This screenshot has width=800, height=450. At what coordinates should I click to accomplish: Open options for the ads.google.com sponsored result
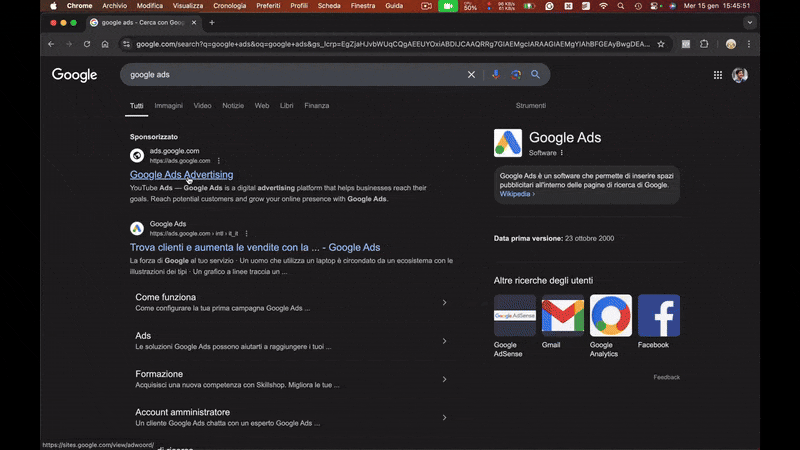(x=219, y=161)
